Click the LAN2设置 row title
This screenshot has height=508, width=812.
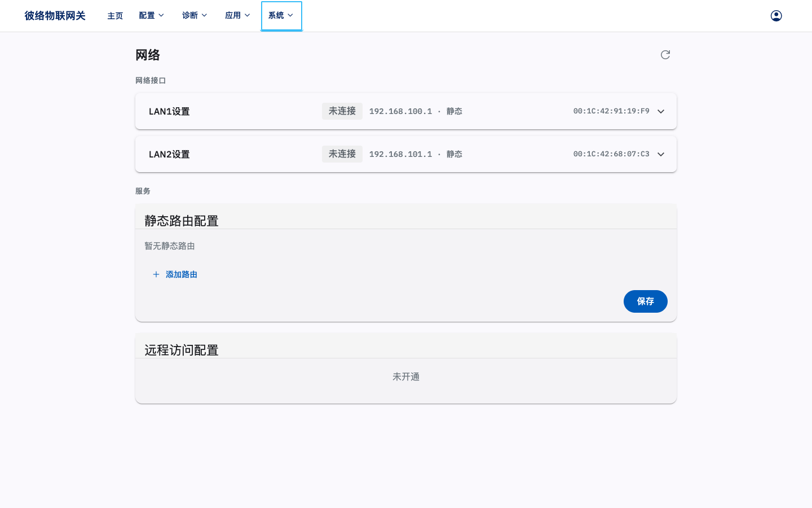point(169,154)
